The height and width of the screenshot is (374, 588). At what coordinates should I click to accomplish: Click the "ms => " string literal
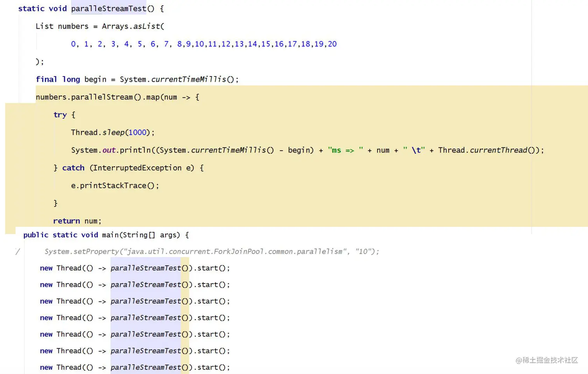click(x=345, y=150)
